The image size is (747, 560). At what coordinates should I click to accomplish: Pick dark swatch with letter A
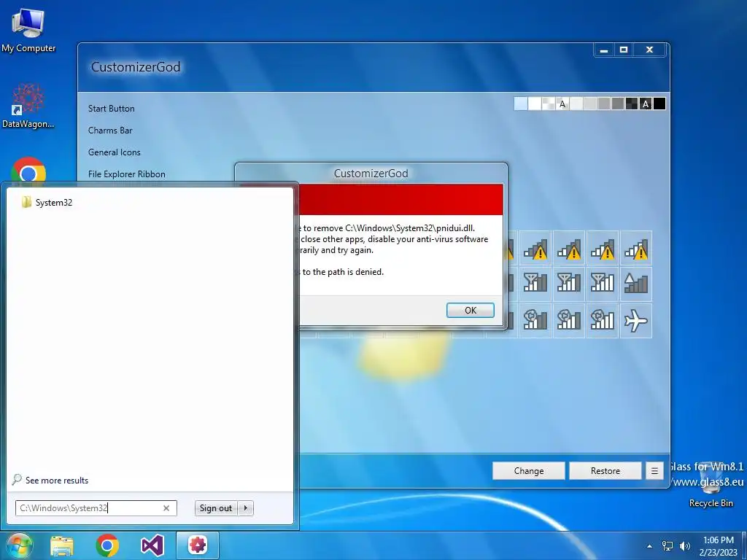(x=646, y=104)
